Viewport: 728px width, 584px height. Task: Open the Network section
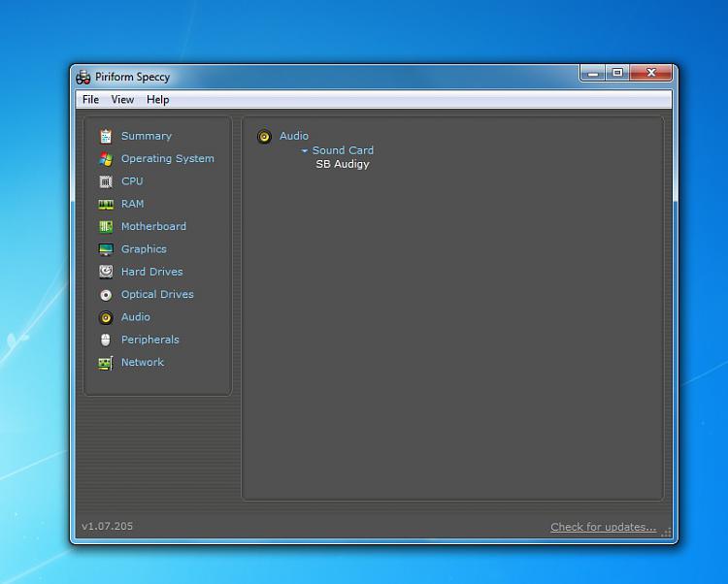point(143,362)
